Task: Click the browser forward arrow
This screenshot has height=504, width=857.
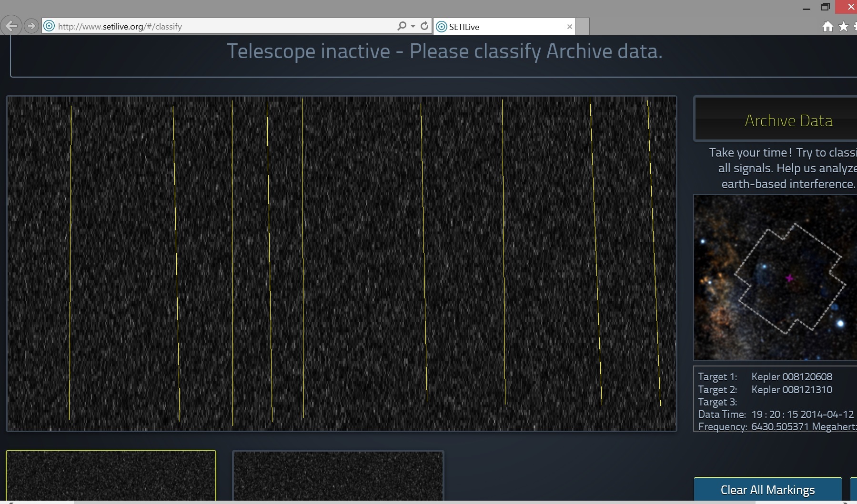Action: click(x=31, y=26)
